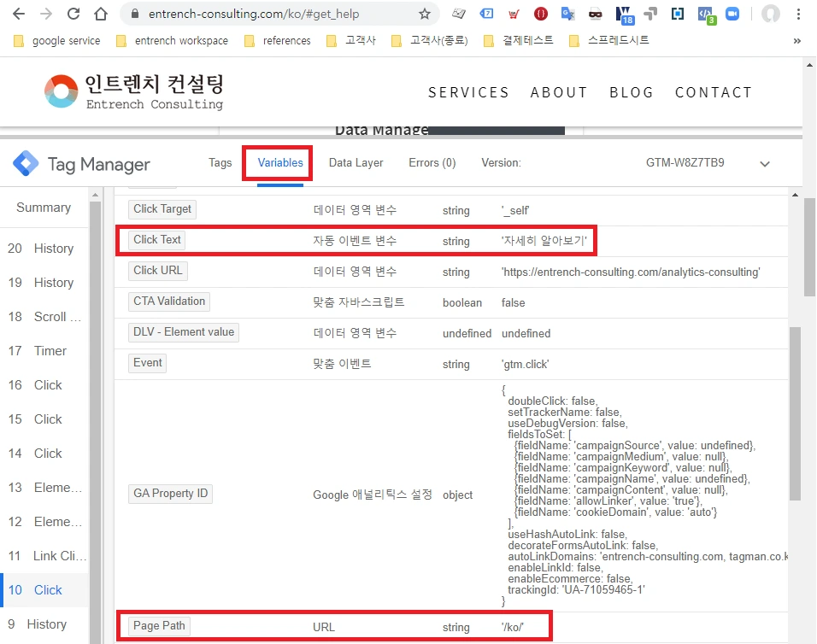Open the references bookmark folder
The height and width of the screenshot is (644, 817).
(x=277, y=41)
